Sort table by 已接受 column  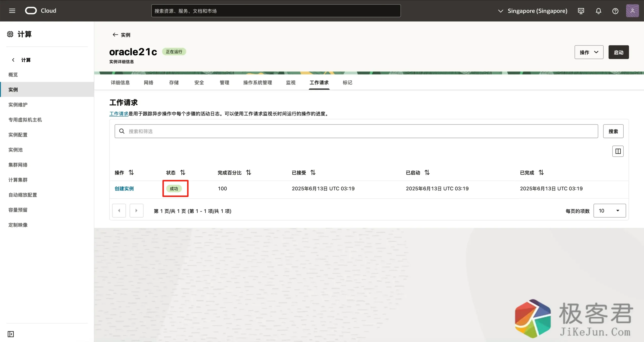pos(313,173)
